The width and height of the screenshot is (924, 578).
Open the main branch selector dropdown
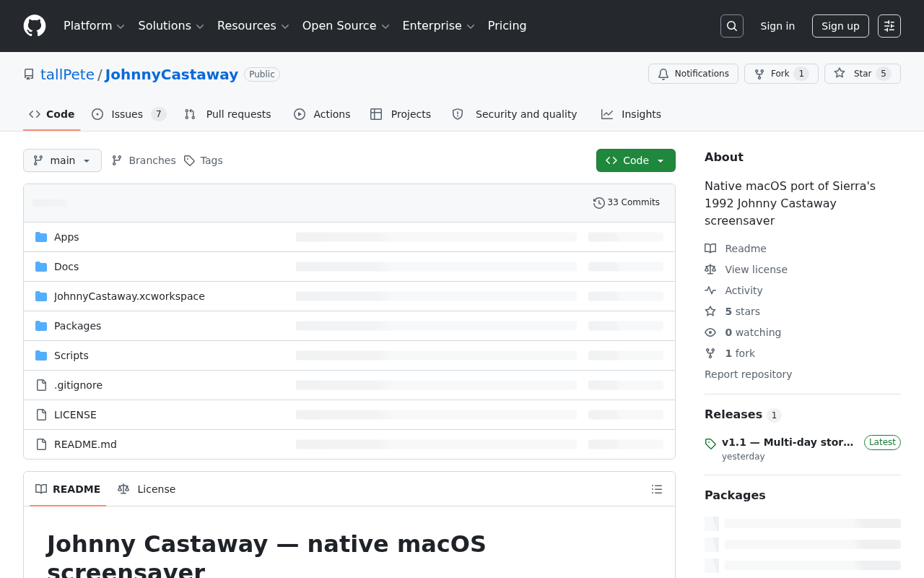coord(62,160)
